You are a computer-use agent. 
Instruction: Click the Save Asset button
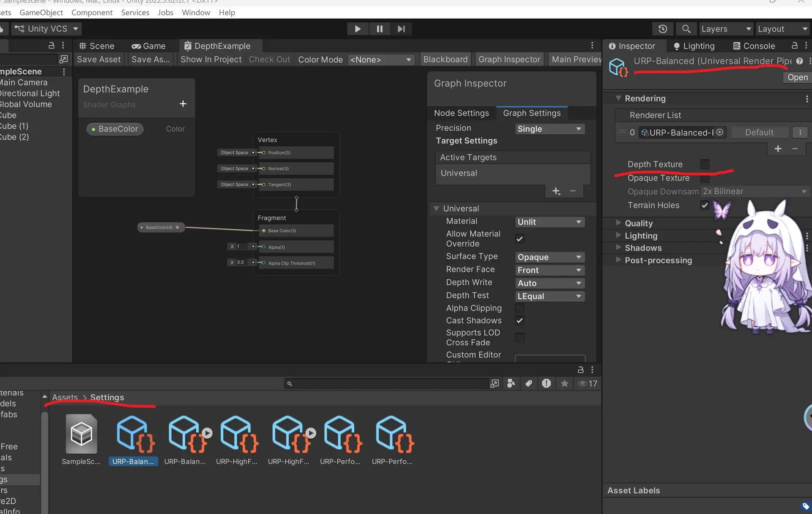click(99, 60)
